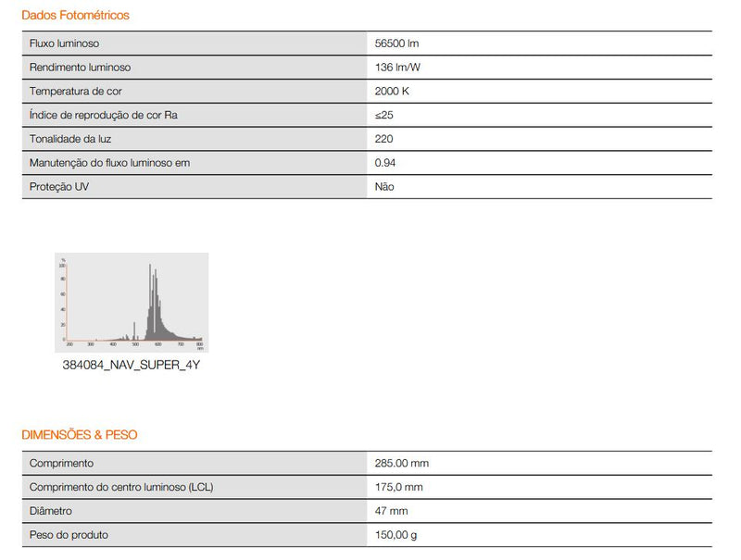Select the Rendimento luminoso label
The image size is (741, 560).
coord(80,67)
